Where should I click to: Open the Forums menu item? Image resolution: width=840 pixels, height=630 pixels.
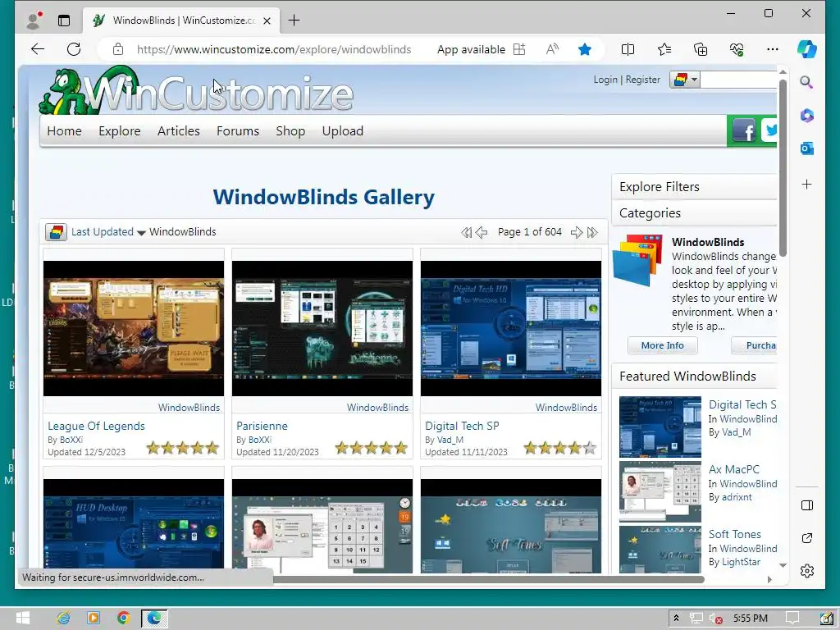coord(238,130)
